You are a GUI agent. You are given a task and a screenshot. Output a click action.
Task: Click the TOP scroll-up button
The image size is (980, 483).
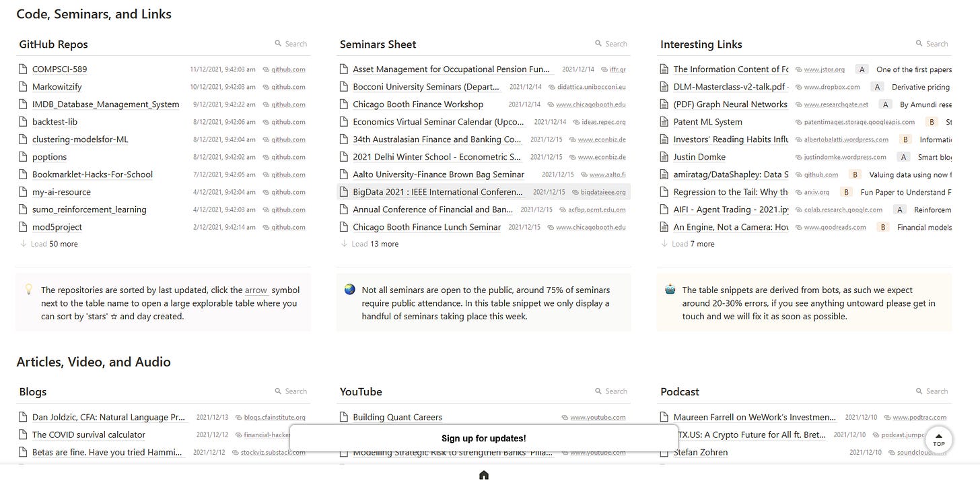coord(938,439)
